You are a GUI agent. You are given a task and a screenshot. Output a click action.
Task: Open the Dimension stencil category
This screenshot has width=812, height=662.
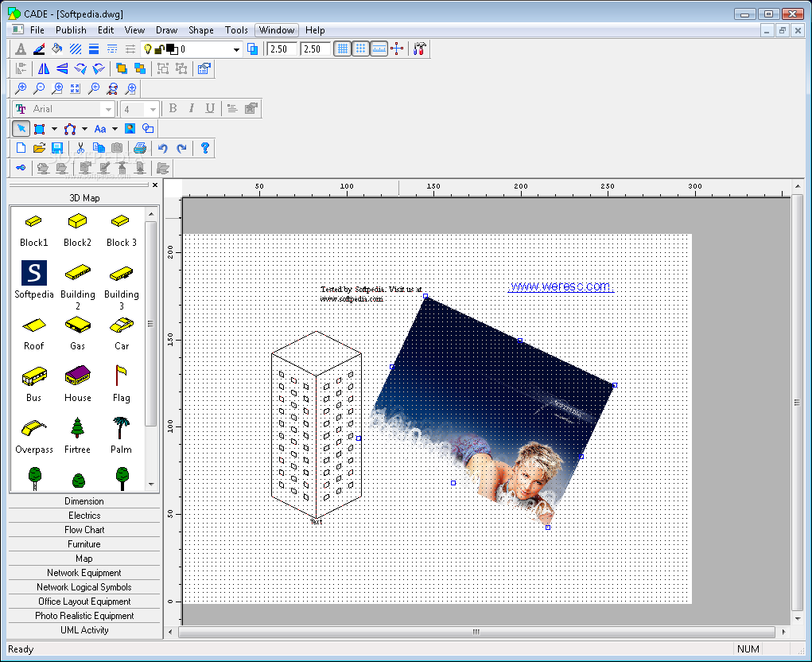pos(84,501)
